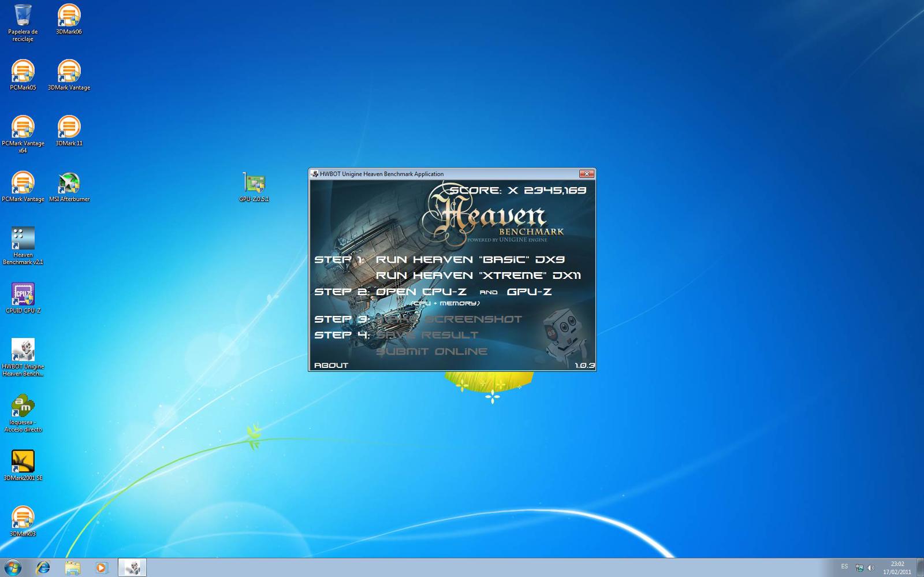Click the HWBOT Heaven taskbar button
This screenshot has width=924, height=577.
pos(132,567)
